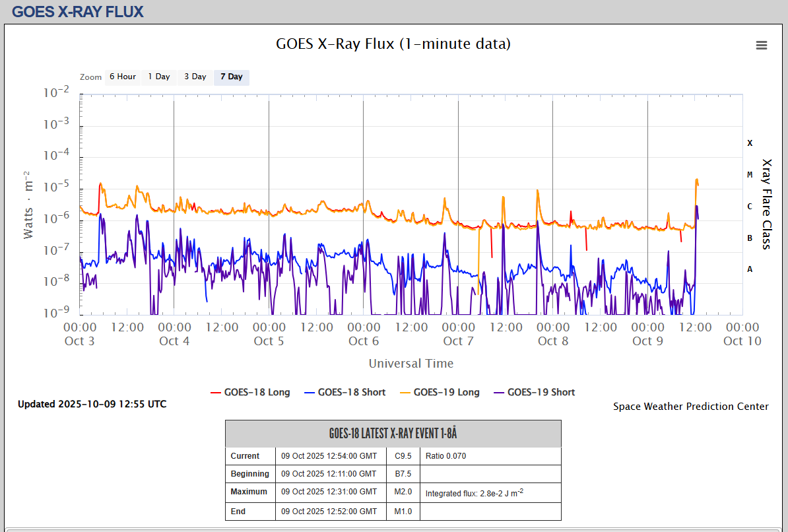Click the chart title GOES X-Ray Flux (1-minute data)
Image resolution: width=788 pixels, height=532 pixels.
393,44
